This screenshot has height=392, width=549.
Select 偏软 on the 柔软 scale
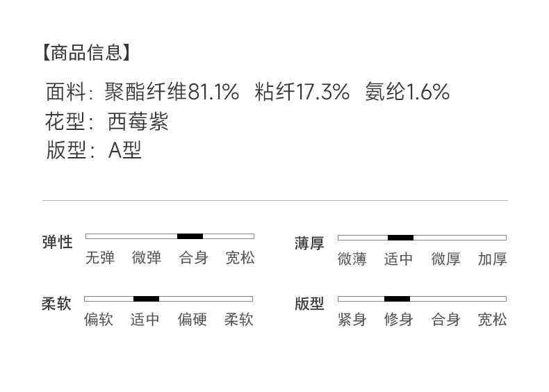point(99,320)
